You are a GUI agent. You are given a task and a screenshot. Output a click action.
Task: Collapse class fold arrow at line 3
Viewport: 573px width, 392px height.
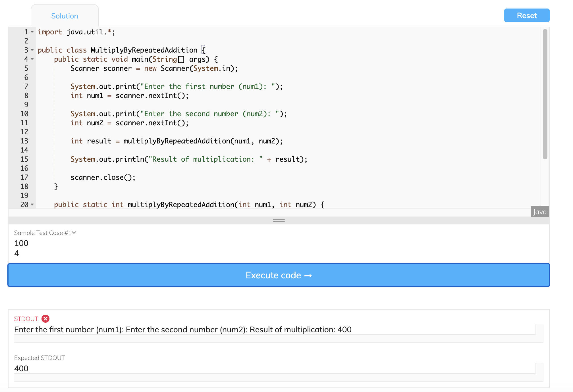(x=32, y=50)
